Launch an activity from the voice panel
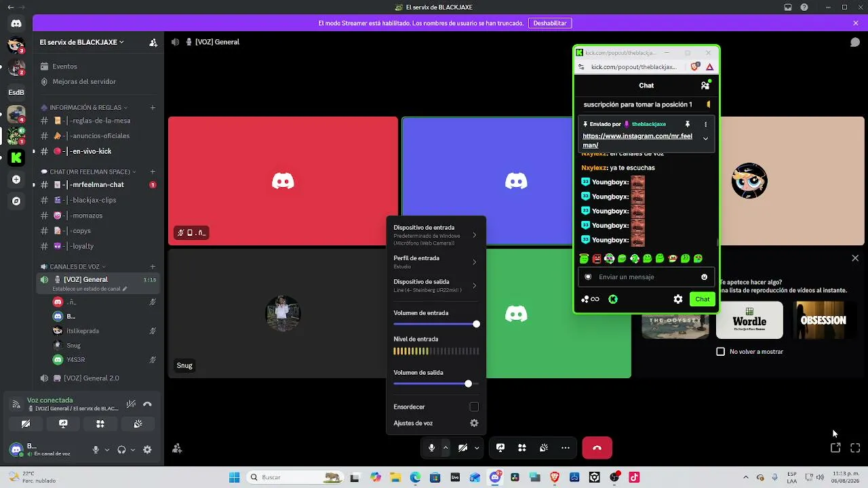The width and height of the screenshot is (868, 488). tap(100, 424)
